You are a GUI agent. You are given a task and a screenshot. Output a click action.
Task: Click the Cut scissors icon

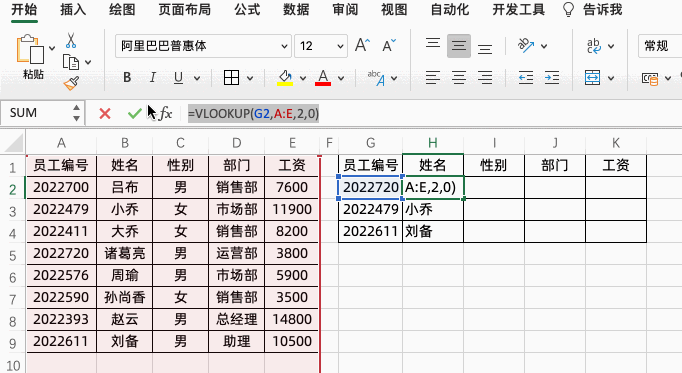(71, 40)
